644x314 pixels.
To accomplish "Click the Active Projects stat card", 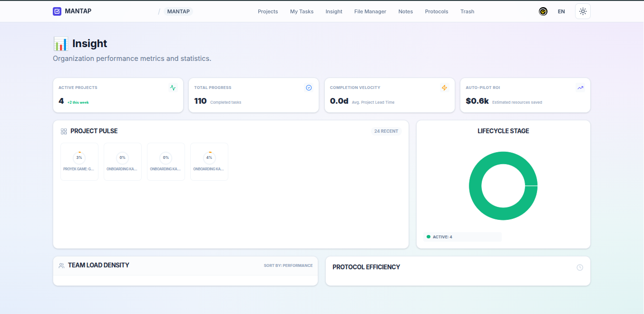I will [x=118, y=95].
